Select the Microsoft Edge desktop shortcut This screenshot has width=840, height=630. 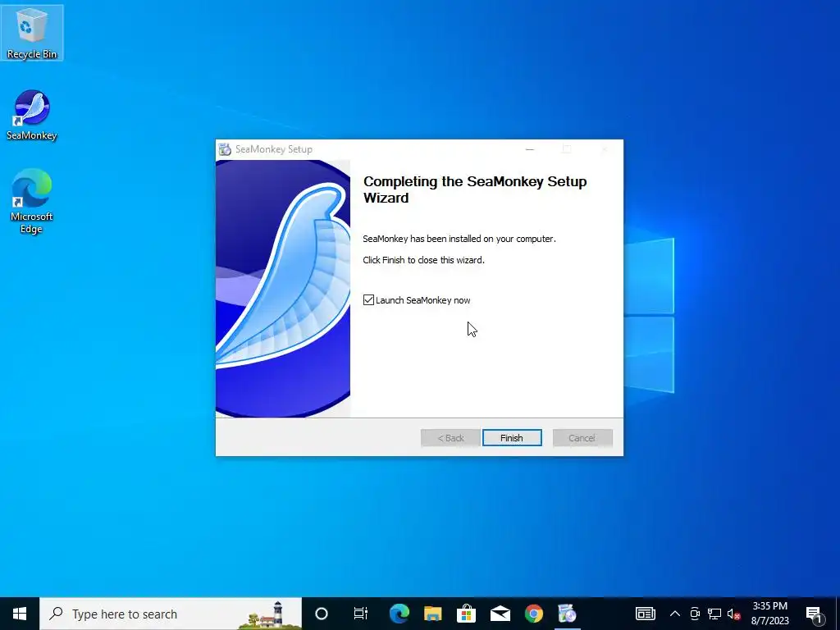click(32, 202)
